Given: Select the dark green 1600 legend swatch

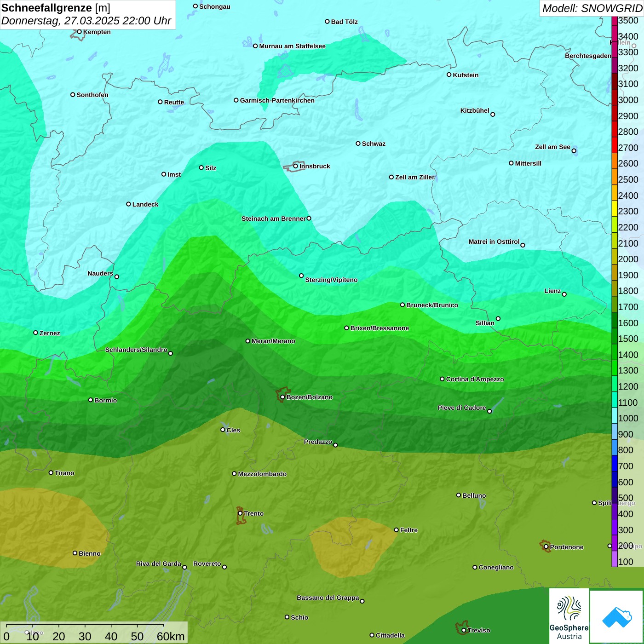Looking at the screenshot, I should tap(615, 320).
